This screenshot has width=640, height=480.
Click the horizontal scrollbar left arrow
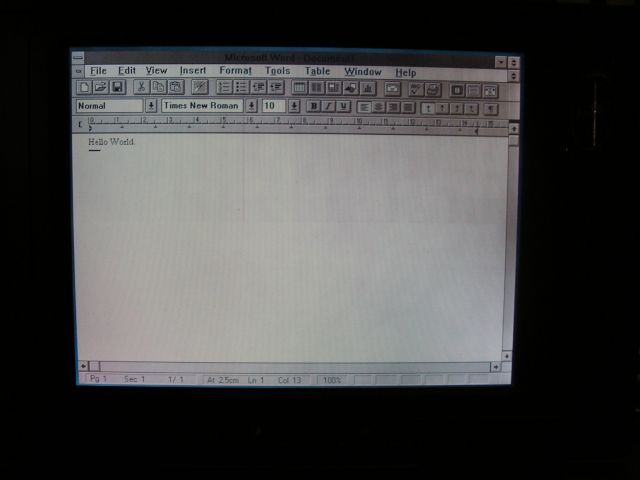click(83, 366)
